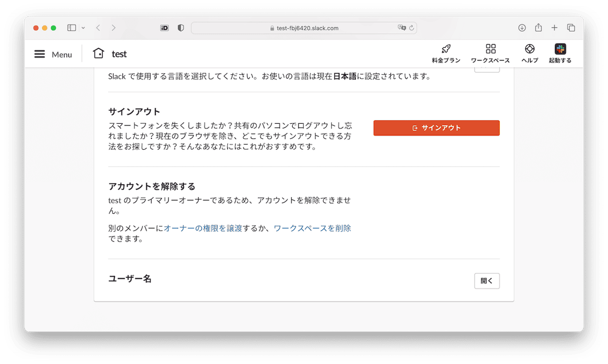
Task: Click the home icon next to test
Action: (x=98, y=53)
